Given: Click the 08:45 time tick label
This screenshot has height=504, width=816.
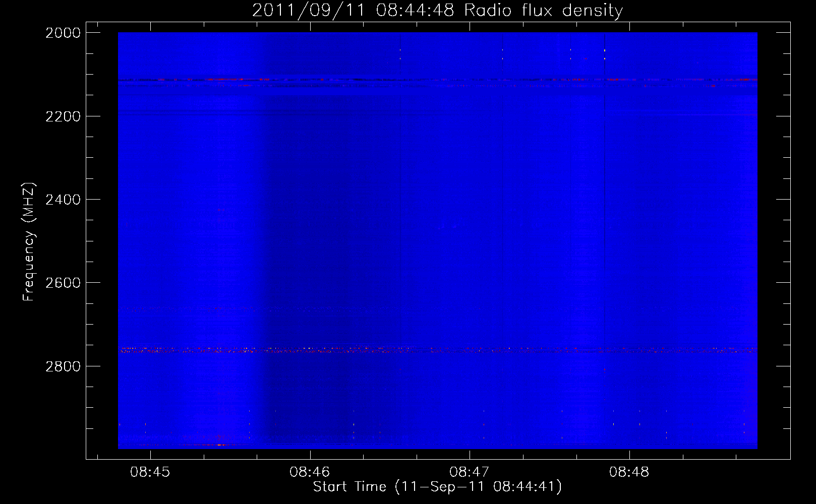Looking at the screenshot, I should [150, 472].
